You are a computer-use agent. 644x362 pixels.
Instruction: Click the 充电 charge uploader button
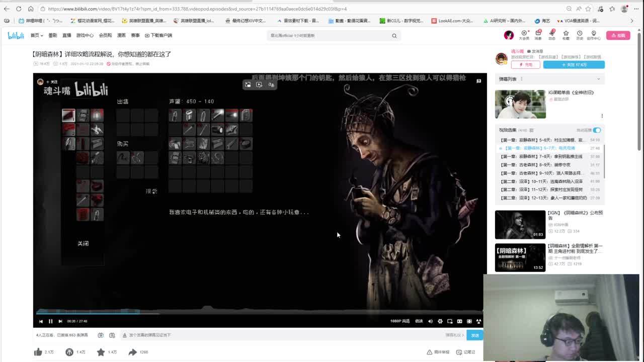pyautogui.click(x=526, y=65)
